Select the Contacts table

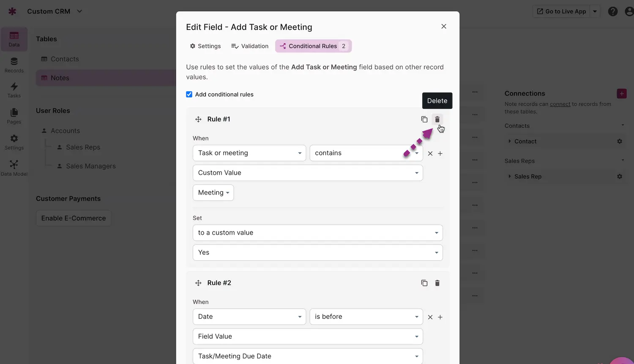coord(65,59)
